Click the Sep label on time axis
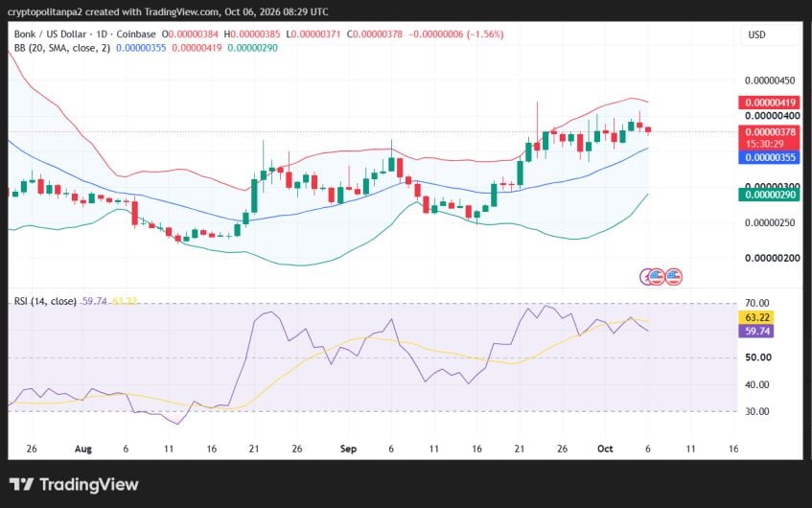 (349, 449)
